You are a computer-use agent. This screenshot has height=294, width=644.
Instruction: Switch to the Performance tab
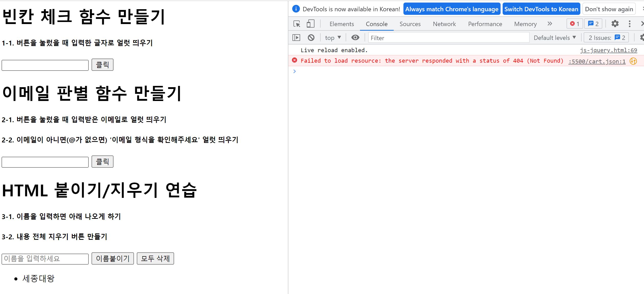[x=485, y=24]
